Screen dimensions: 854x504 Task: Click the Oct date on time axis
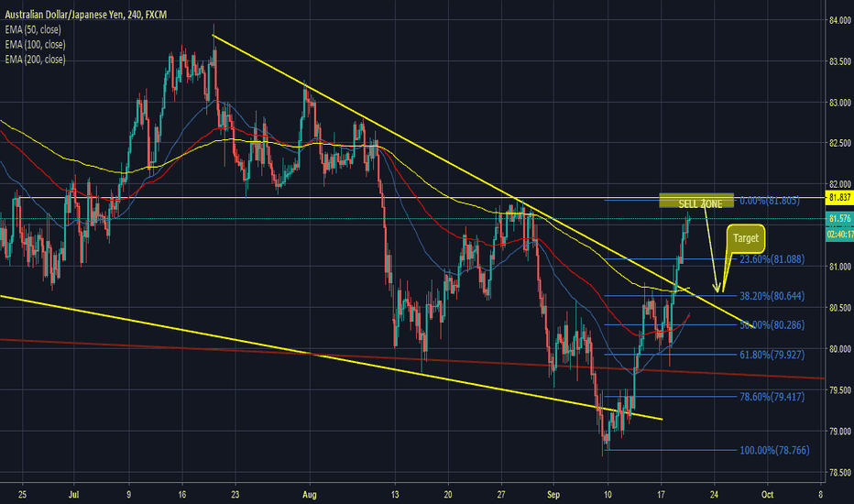[767, 495]
